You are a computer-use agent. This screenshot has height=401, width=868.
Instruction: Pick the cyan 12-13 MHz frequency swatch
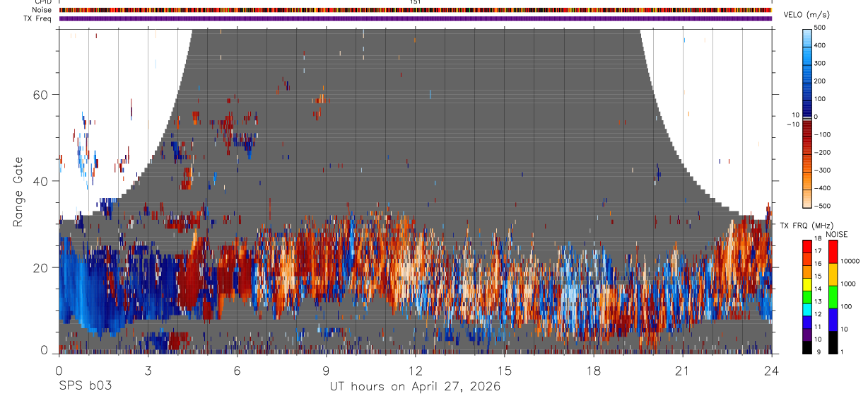pyautogui.click(x=808, y=310)
